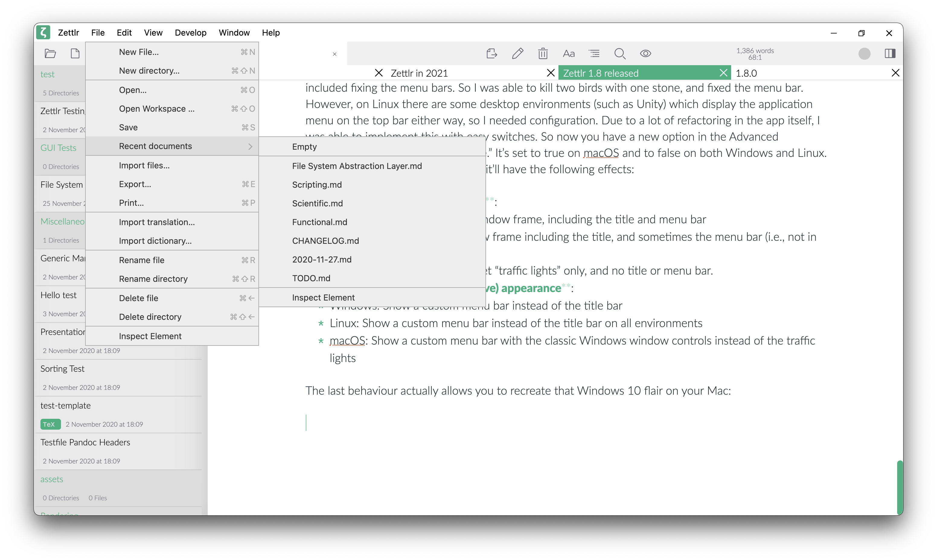This screenshot has width=937, height=560.
Task: Click the new file page icon
Action: pos(75,53)
